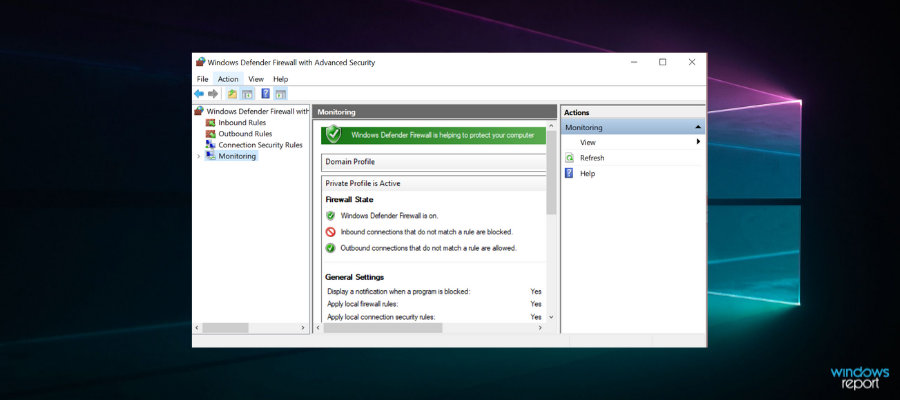900x400 pixels.
Task: Click the application icon in the title bar
Action: (200, 62)
